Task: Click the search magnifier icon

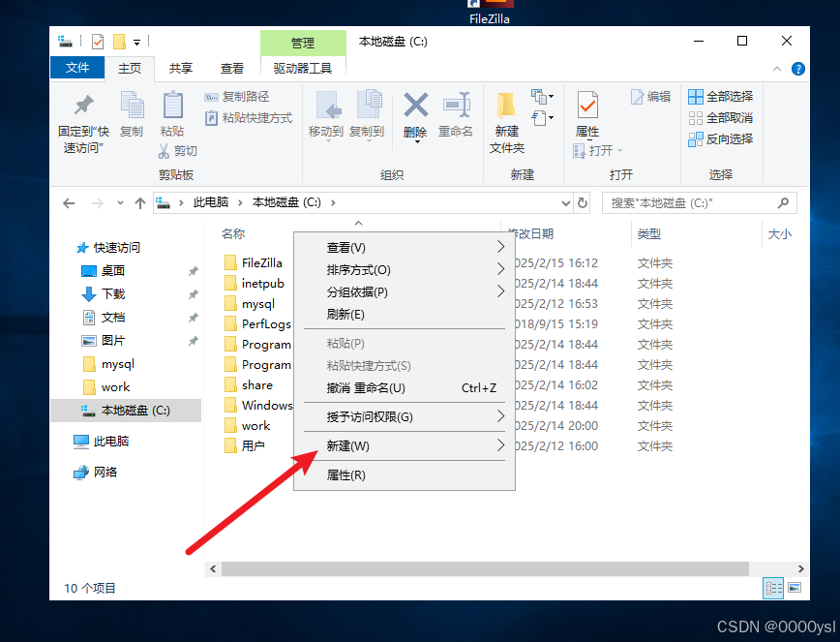Action: [x=783, y=203]
